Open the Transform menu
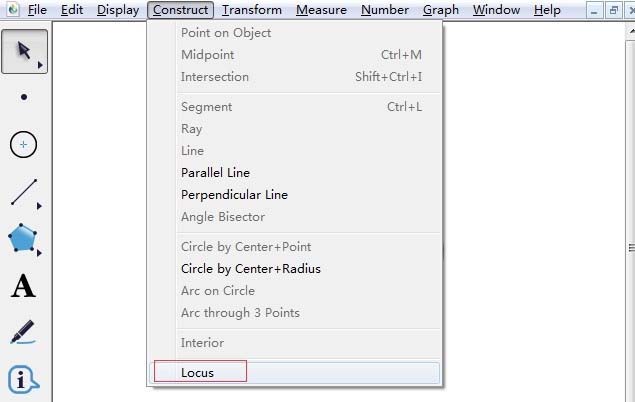 pos(252,10)
